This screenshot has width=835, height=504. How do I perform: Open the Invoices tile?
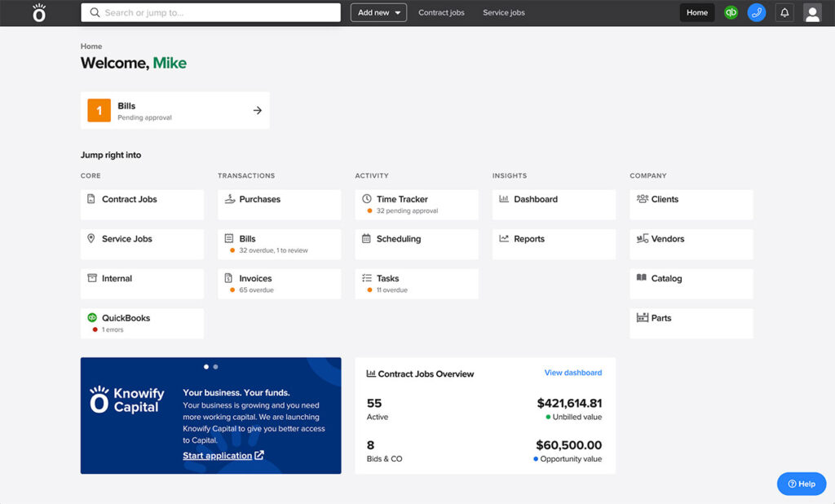pos(279,284)
